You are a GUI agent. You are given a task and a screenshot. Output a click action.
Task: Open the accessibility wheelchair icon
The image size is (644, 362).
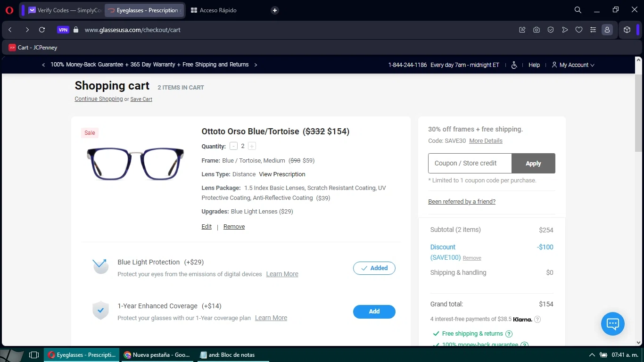514,65
